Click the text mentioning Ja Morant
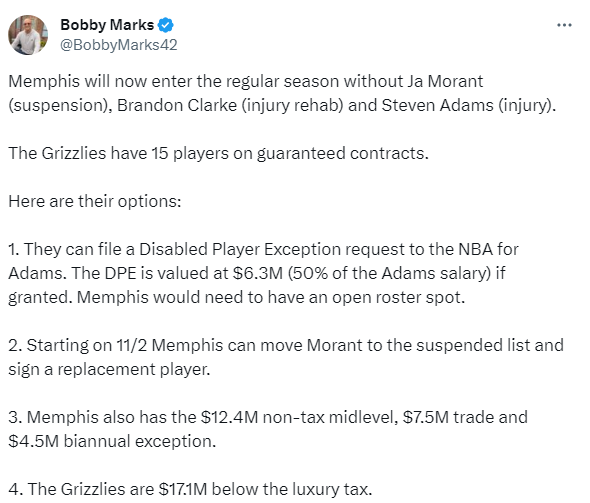This screenshot has height=503, width=590. point(445,81)
